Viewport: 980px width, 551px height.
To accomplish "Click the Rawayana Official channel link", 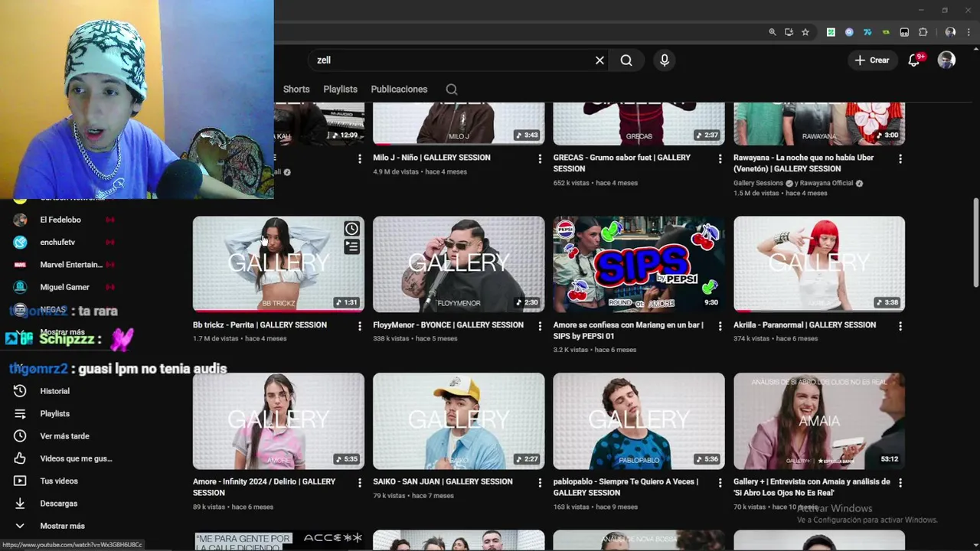I will click(825, 183).
